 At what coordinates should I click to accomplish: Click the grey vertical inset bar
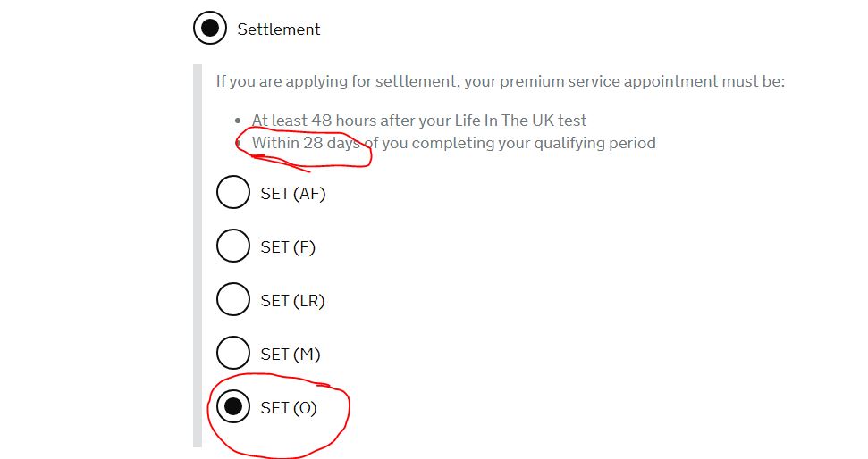point(198,255)
